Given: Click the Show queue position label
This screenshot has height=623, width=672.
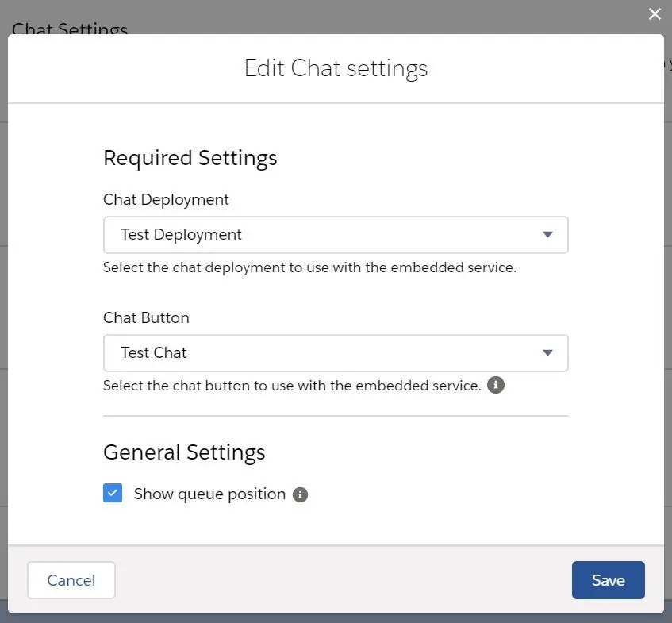Looking at the screenshot, I should click(x=209, y=494).
